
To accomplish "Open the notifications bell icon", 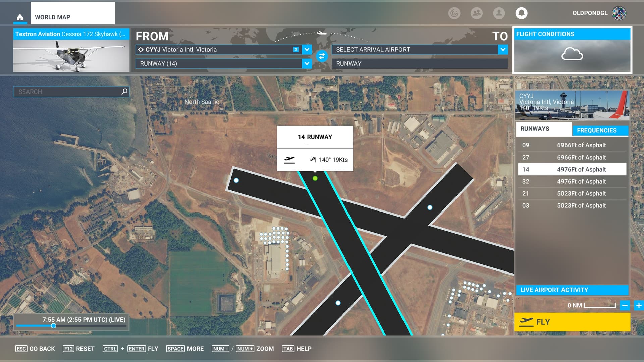I will (x=521, y=13).
